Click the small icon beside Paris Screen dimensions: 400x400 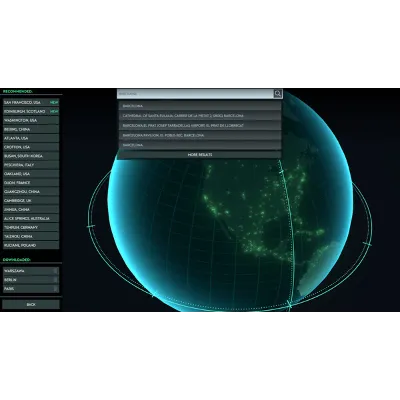pyautogui.click(x=55, y=289)
